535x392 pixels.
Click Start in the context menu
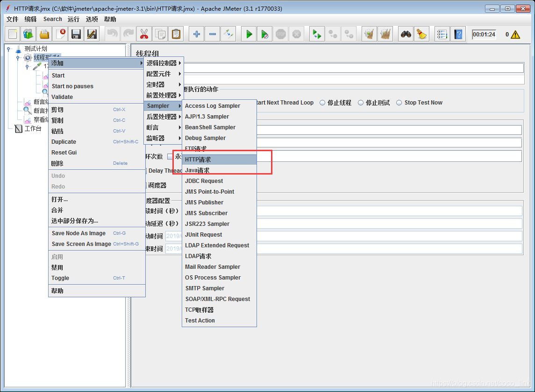tap(97, 75)
